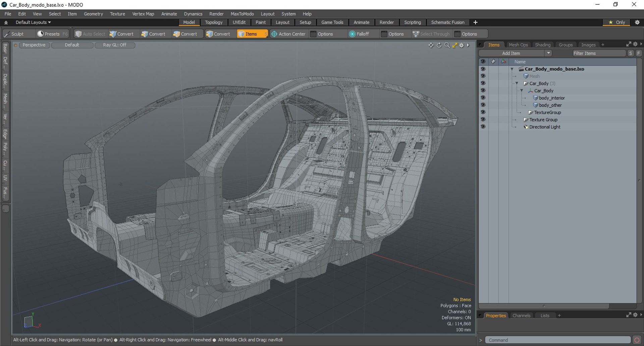Open the Add Item dropdown arrow
The image size is (644, 346).
click(x=548, y=53)
